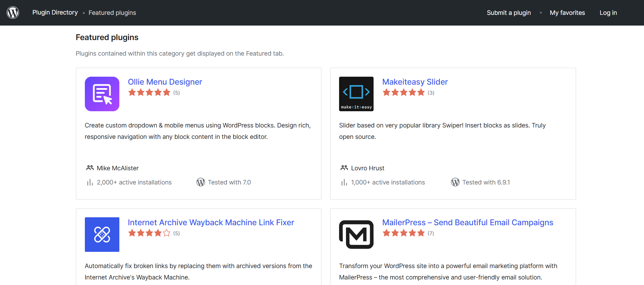Open Internet Archive Wayback Machine Link Fixer link
Viewport: 644px width, 285px height.
[211, 222]
